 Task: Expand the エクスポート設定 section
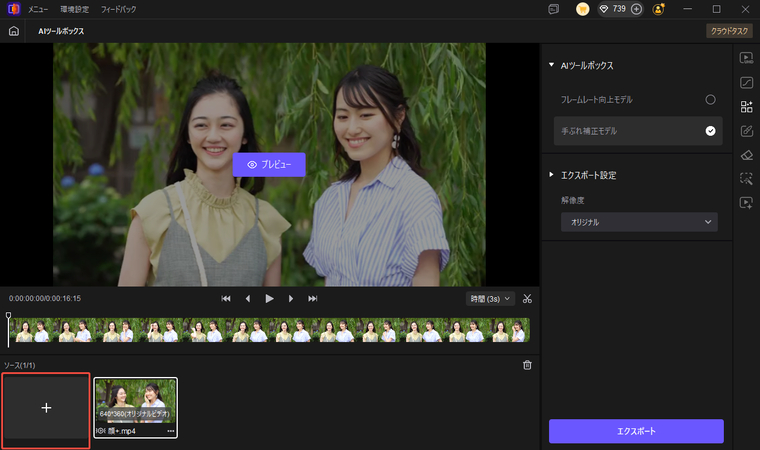(x=551, y=175)
